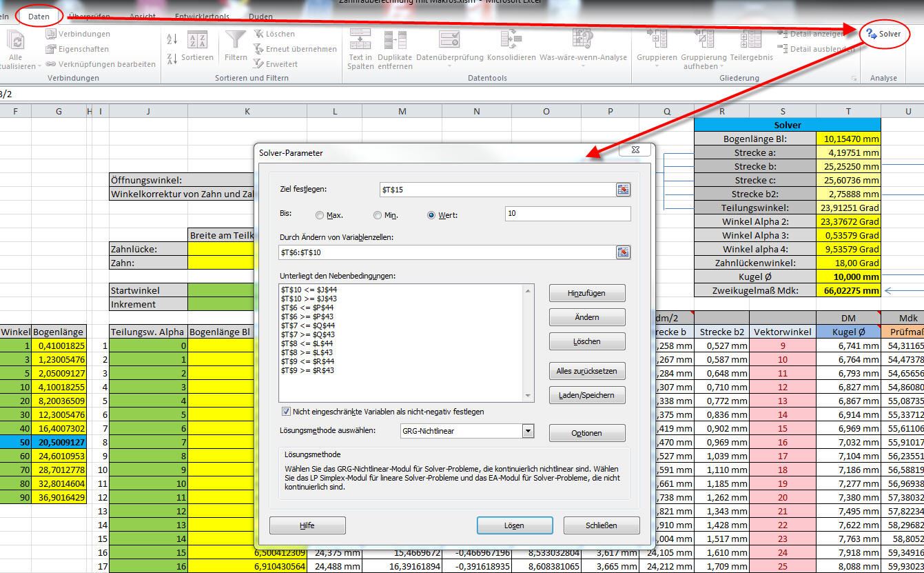924x573 pixels.
Task: Expand the Datenüberprüfung dropdown arrow
Action: click(449, 67)
